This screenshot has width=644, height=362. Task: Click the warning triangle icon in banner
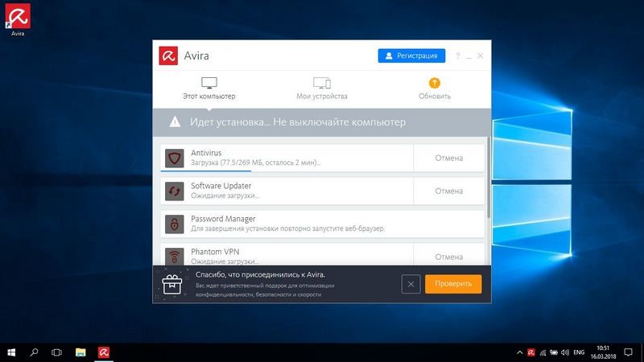click(175, 122)
